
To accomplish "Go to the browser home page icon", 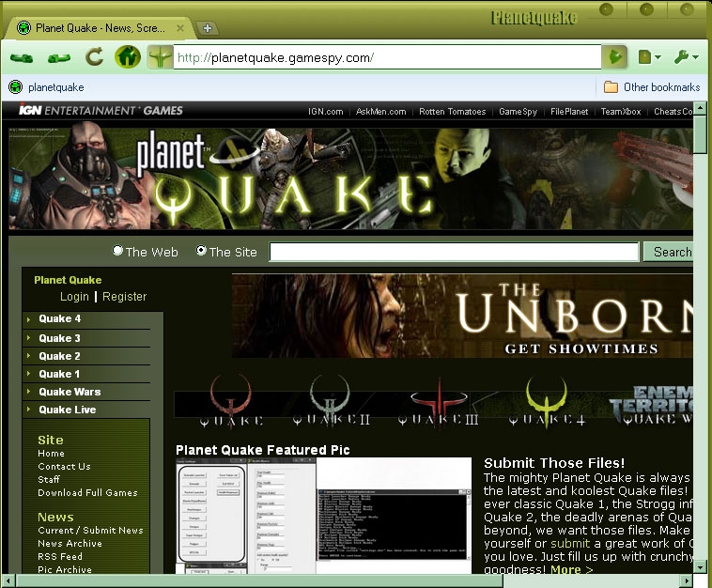I will pyautogui.click(x=127, y=57).
